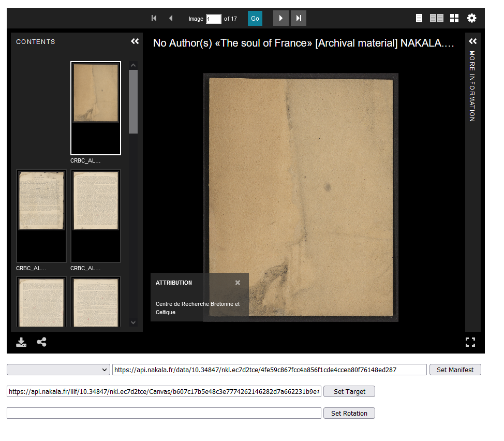Click the Set Rotation button
Viewport: 504px width, 441px height.
point(349,413)
